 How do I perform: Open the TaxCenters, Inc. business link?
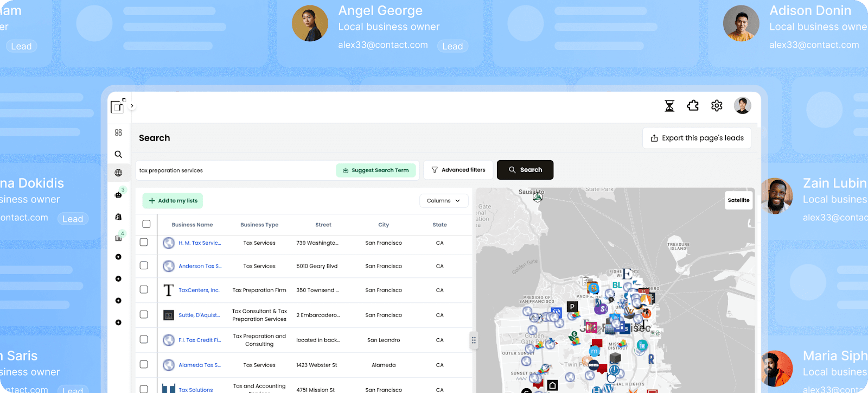click(x=199, y=290)
